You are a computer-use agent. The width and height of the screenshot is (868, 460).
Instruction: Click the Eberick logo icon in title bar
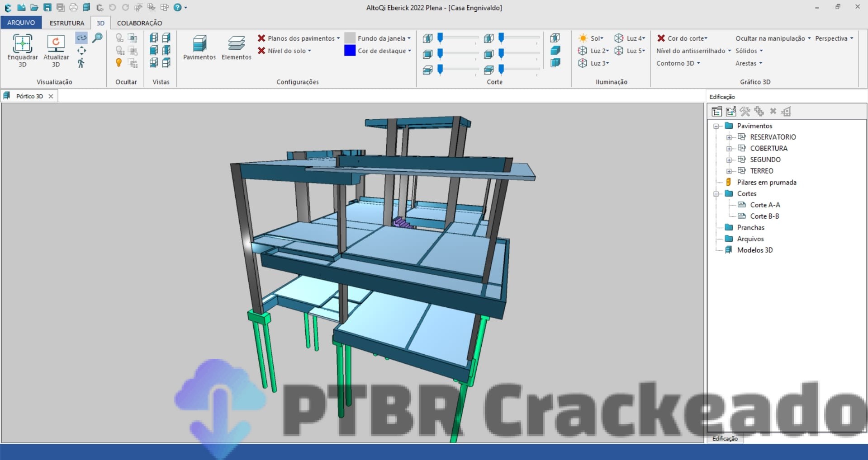tap(8, 8)
